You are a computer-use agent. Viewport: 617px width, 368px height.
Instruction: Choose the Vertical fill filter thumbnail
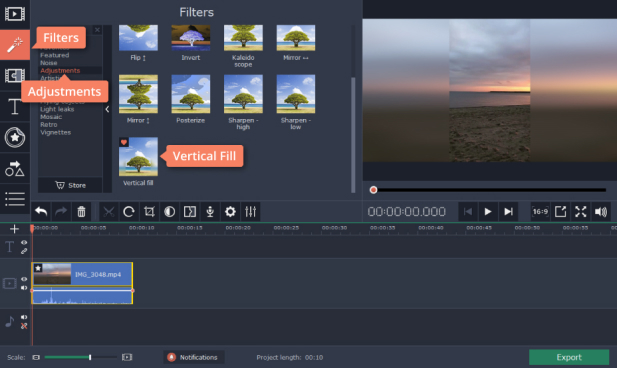click(138, 157)
